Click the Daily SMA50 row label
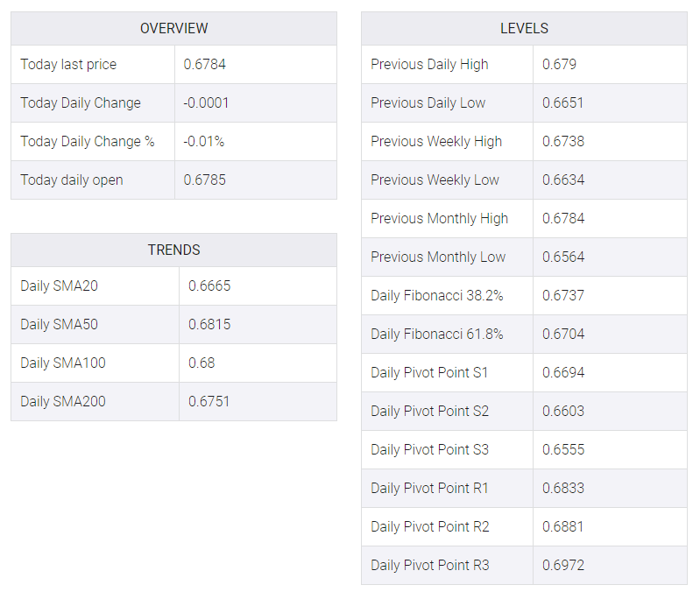 point(59,324)
